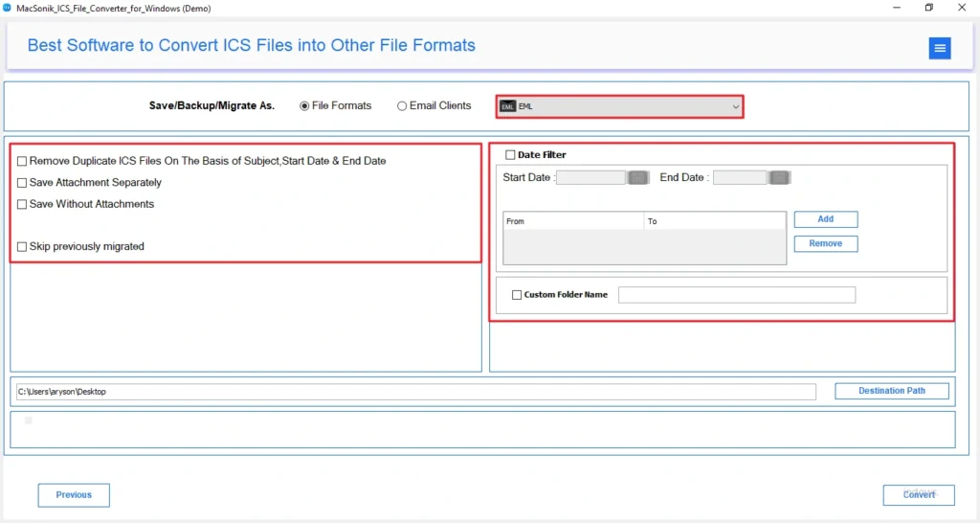Restore the window using title bar button
Screen dimensions: 980x523
tap(928, 8)
